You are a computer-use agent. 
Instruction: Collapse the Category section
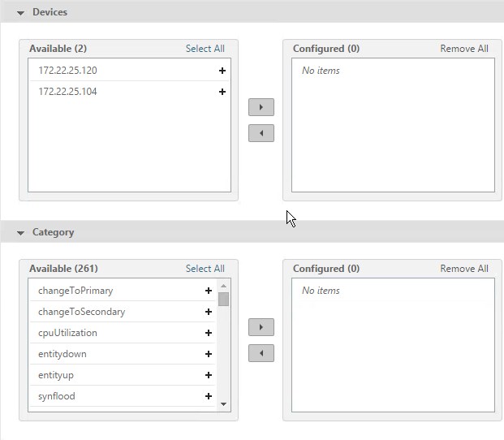[x=20, y=233]
